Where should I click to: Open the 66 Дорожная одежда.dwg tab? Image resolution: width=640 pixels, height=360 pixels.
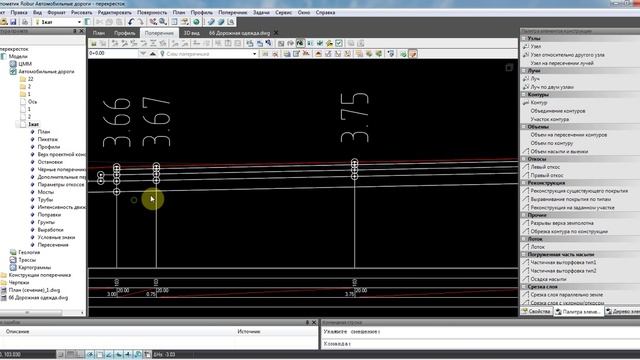(240, 33)
